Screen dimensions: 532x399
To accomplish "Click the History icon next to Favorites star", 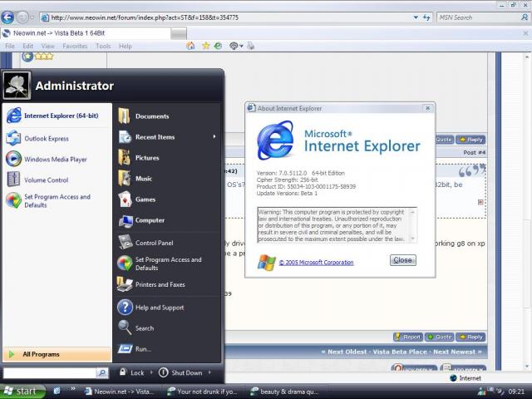I will point(218,46).
